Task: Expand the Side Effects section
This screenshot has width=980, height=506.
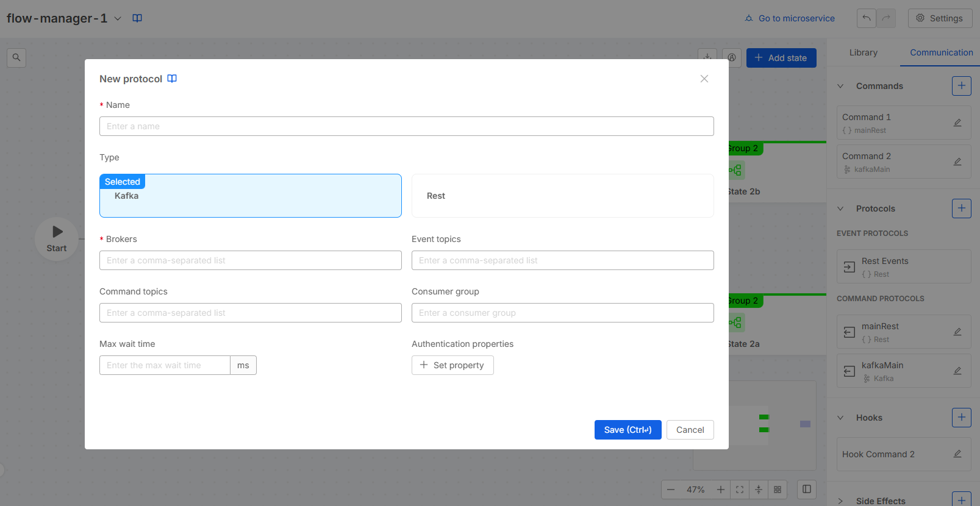Action: [840, 501]
